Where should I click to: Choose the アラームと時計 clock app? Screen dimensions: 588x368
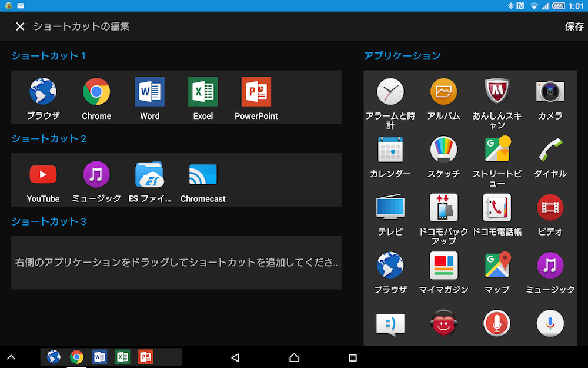[390, 91]
